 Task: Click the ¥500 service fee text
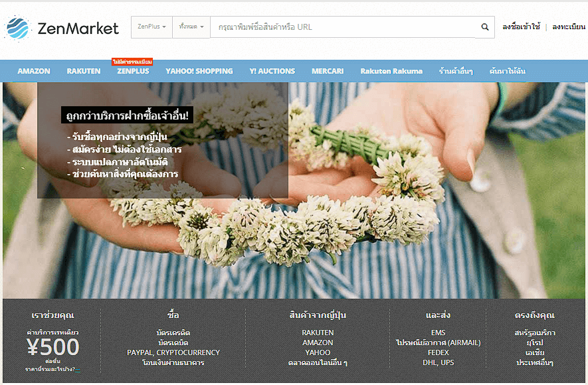[52, 346]
